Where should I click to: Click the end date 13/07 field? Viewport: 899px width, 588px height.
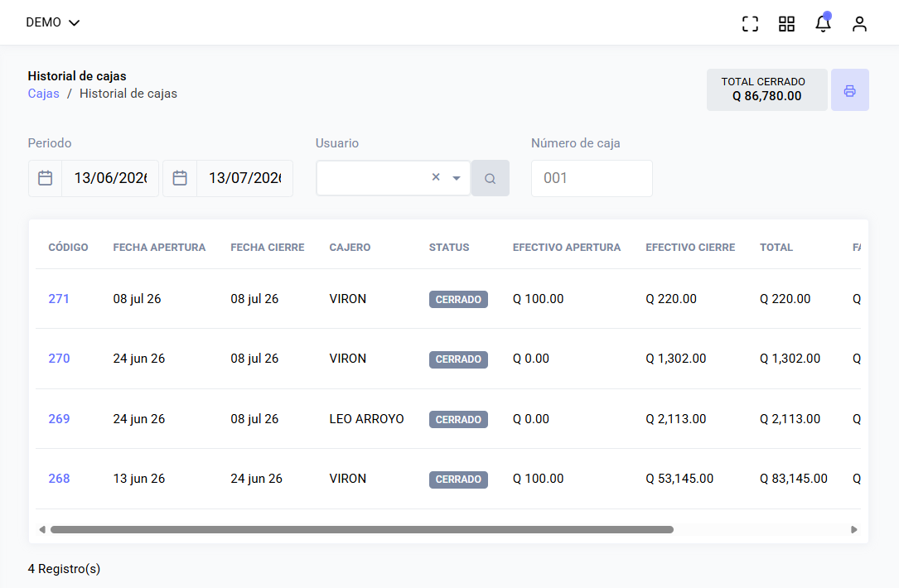pyautogui.click(x=244, y=178)
